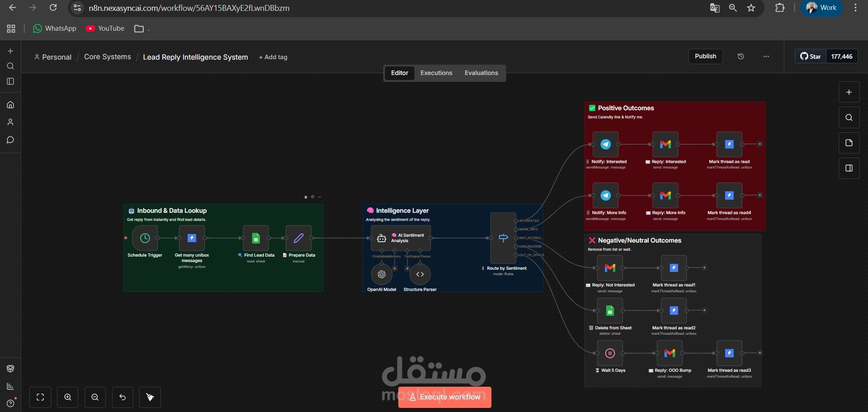Select the Reply: Interested Gmail node
The height and width of the screenshot is (412, 868).
click(665, 144)
